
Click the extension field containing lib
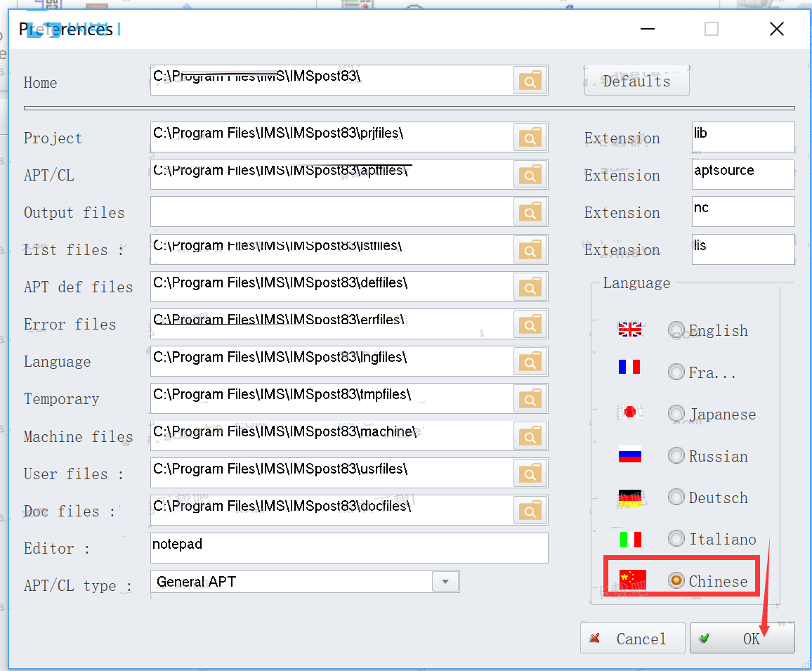click(743, 137)
